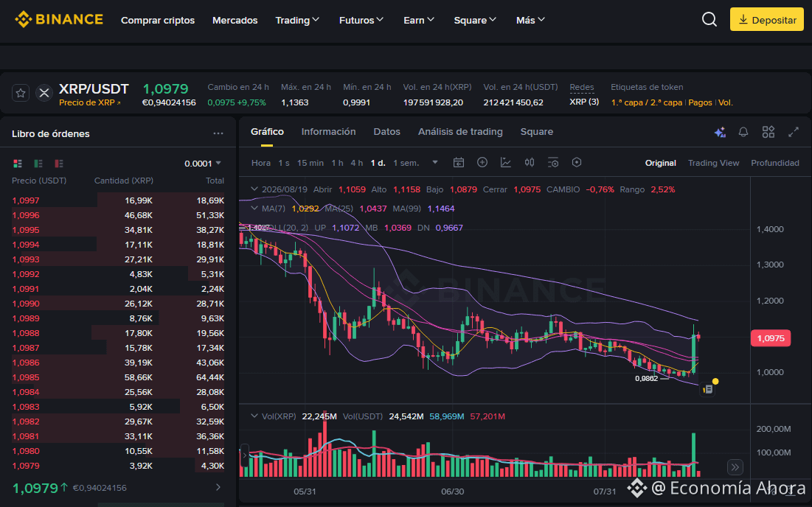This screenshot has width=812, height=507.
Task: Open the AI sparkle assistant icon
Action: point(720,133)
